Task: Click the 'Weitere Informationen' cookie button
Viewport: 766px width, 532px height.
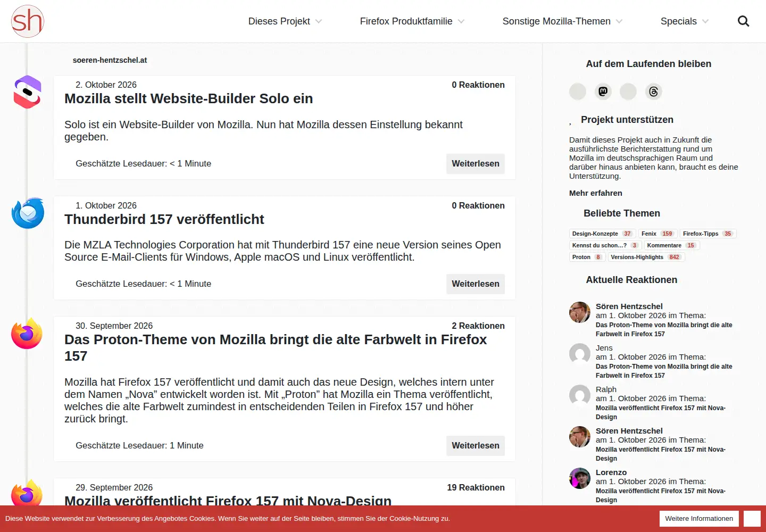Action: (699, 519)
